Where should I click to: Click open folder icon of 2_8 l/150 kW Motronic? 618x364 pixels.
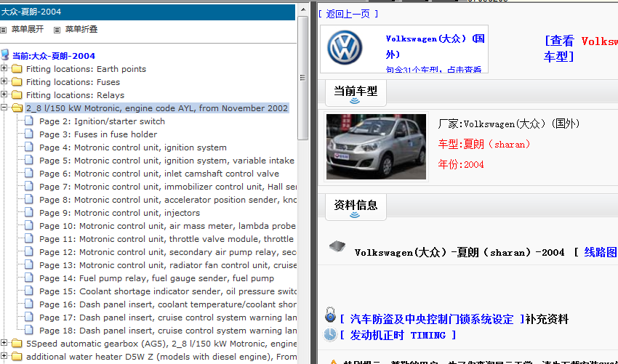(17, 108)
